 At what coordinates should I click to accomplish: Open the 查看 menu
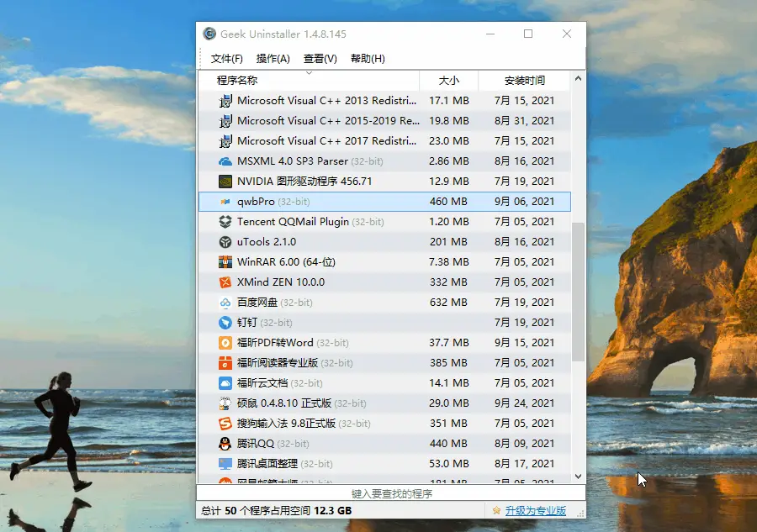click(x=319, y=59)
